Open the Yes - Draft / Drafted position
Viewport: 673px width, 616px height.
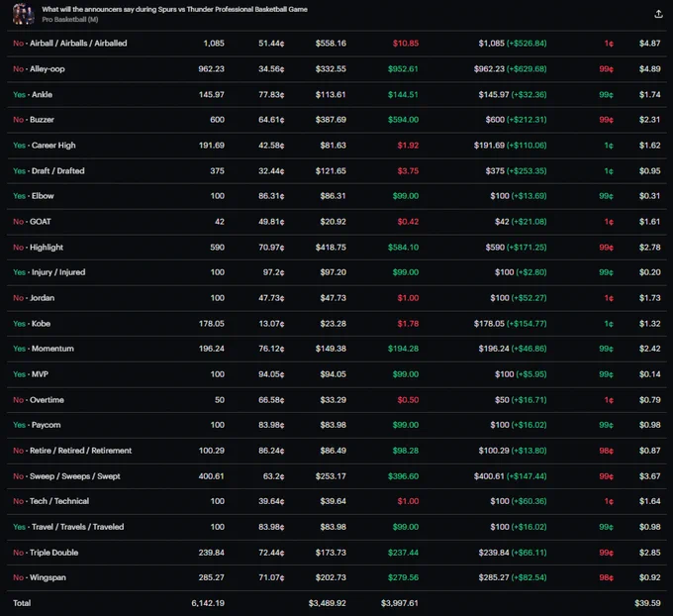(336, 171)
